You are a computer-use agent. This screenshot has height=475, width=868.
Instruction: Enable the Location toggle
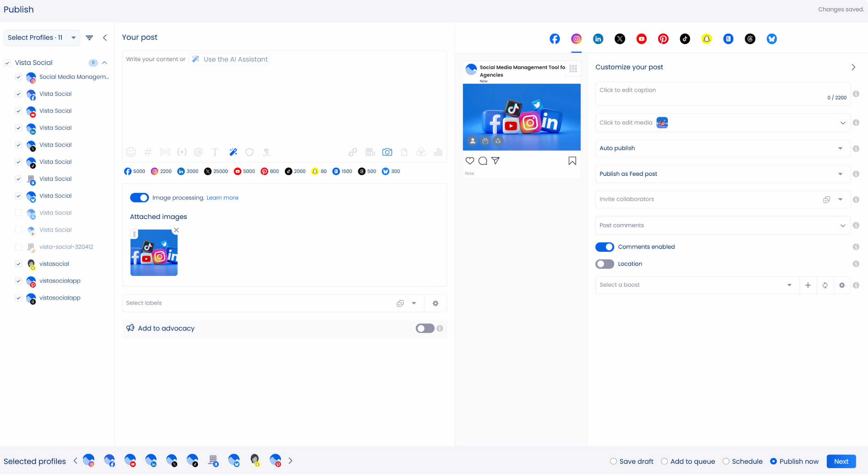604,264
